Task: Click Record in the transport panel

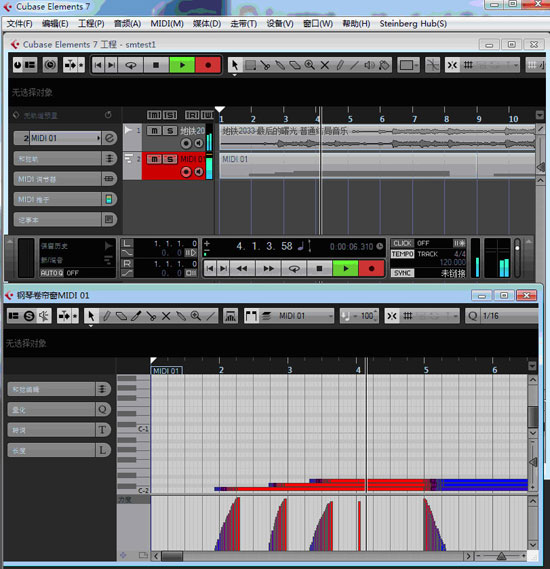Action: pyautogui.click(x=371, y=269)
